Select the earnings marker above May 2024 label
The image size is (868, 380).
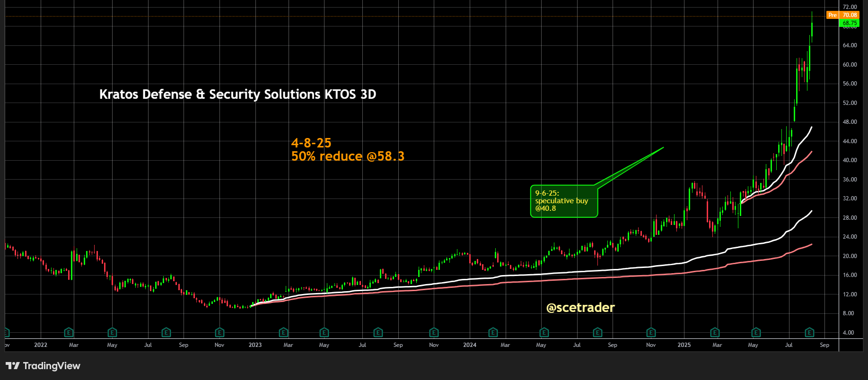point(544,332)
